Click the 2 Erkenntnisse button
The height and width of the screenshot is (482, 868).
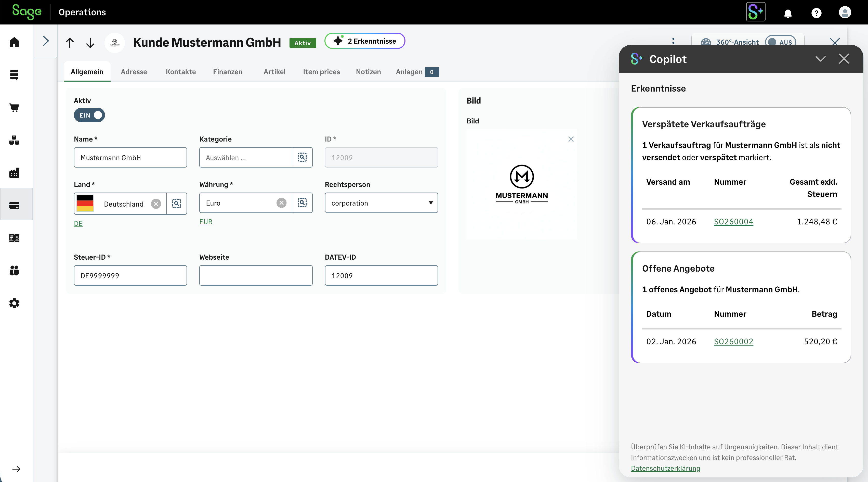(365, 41)
